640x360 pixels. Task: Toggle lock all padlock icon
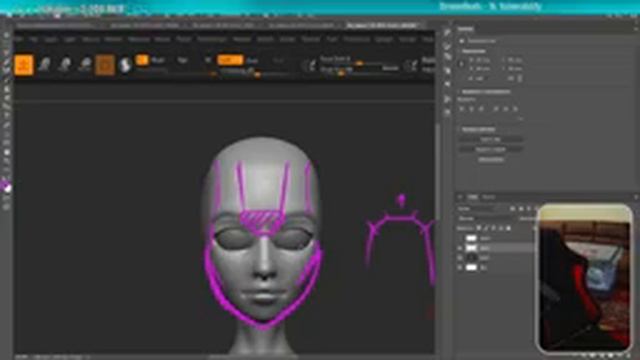[508, 228]
